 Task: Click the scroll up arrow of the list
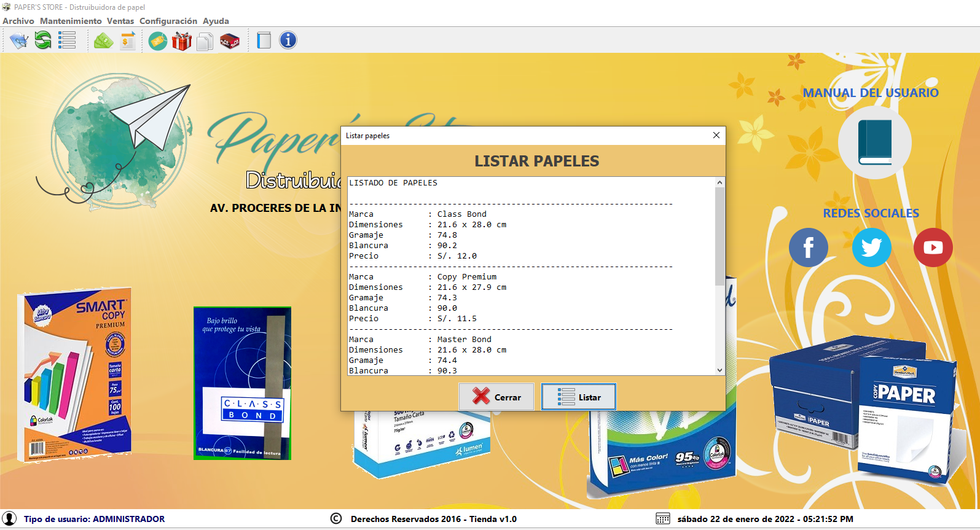pyautogui.click(x=719, y=182)
